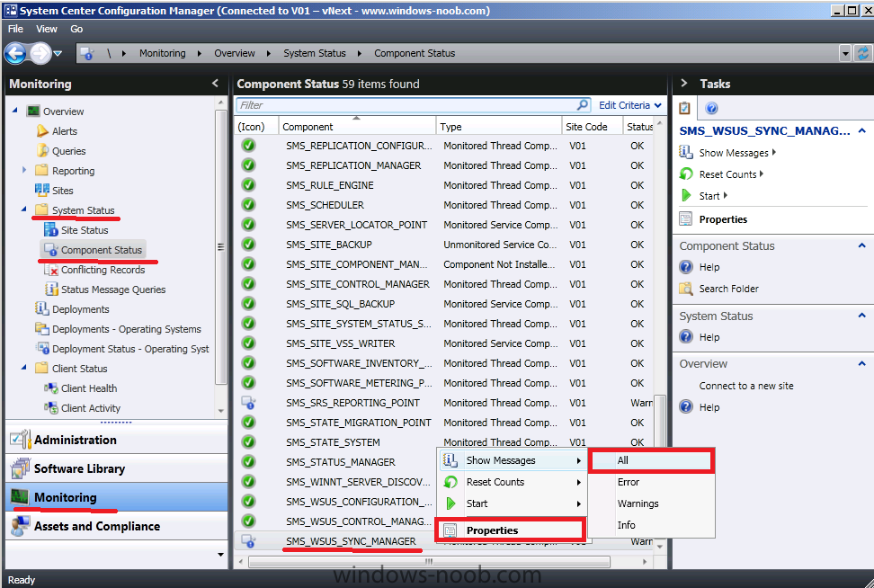874x588 pixels.
Task: Open the Edit Criteria dropdown
Action: pos(629,105)
